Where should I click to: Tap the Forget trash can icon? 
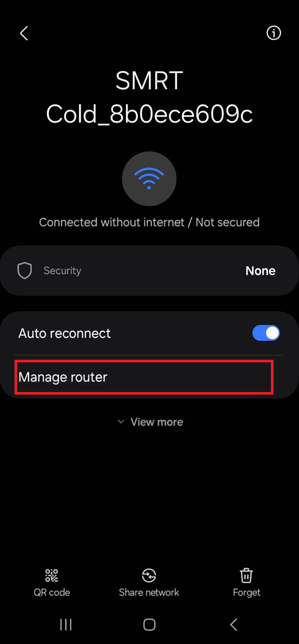click(246, 575)
